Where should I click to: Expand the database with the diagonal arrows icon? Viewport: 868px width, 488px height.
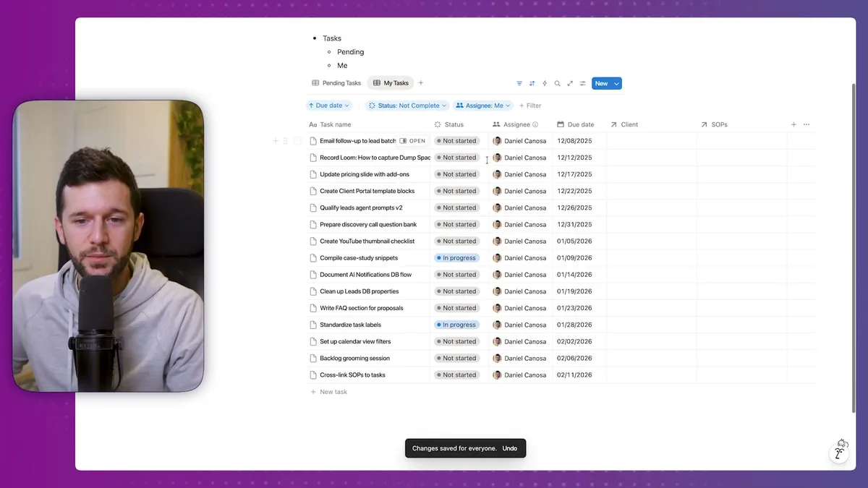coord(570,83)
